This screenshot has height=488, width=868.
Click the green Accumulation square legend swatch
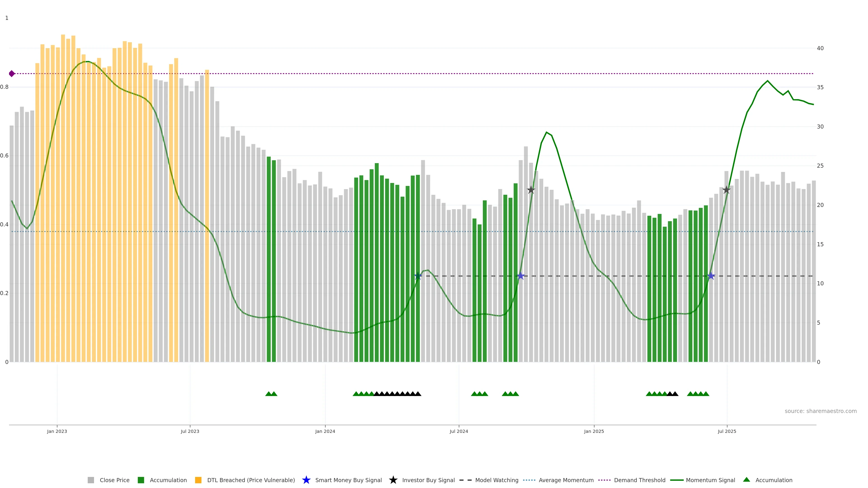click(141, 480)
